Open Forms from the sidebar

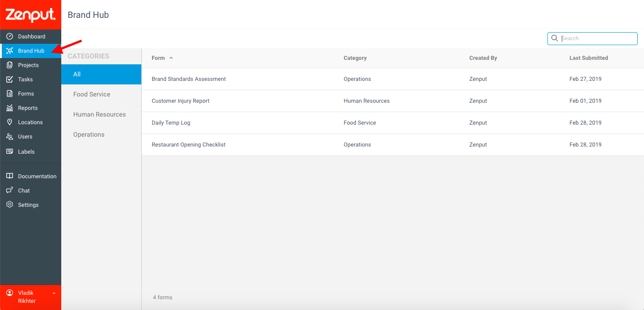30,94
